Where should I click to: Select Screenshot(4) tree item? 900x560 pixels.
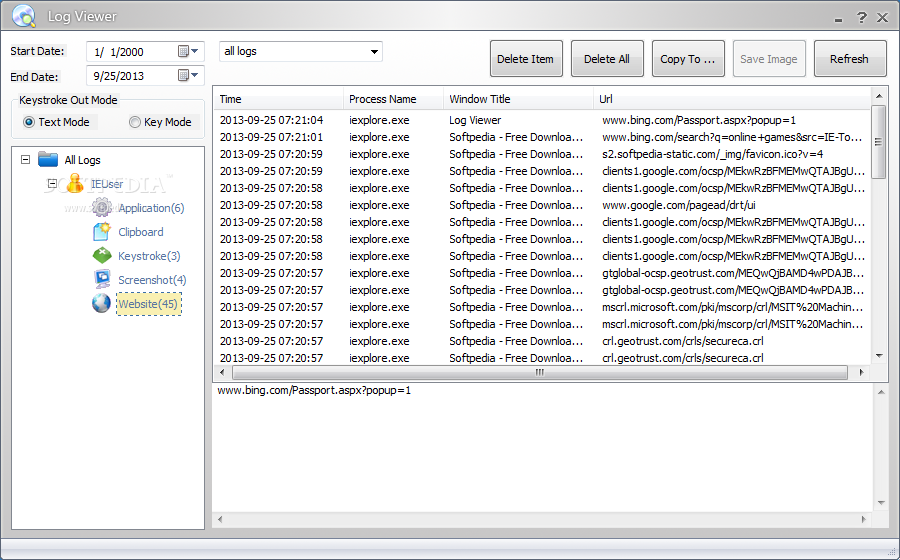(152, 280)
